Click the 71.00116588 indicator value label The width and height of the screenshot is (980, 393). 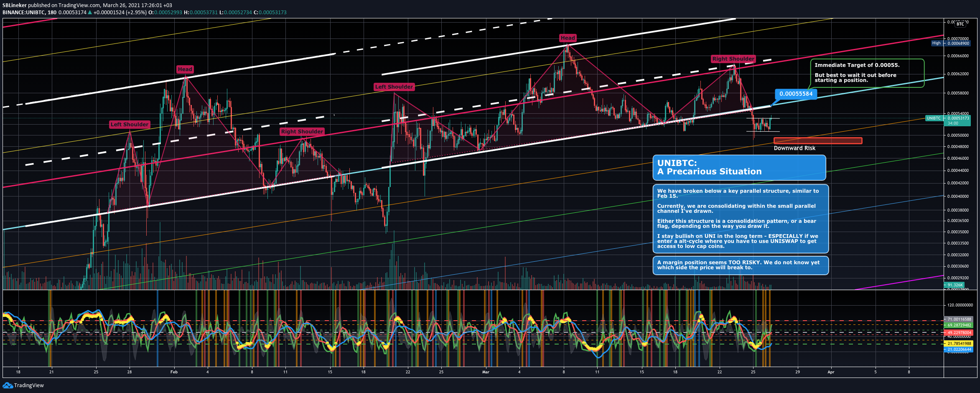(958, 319)
